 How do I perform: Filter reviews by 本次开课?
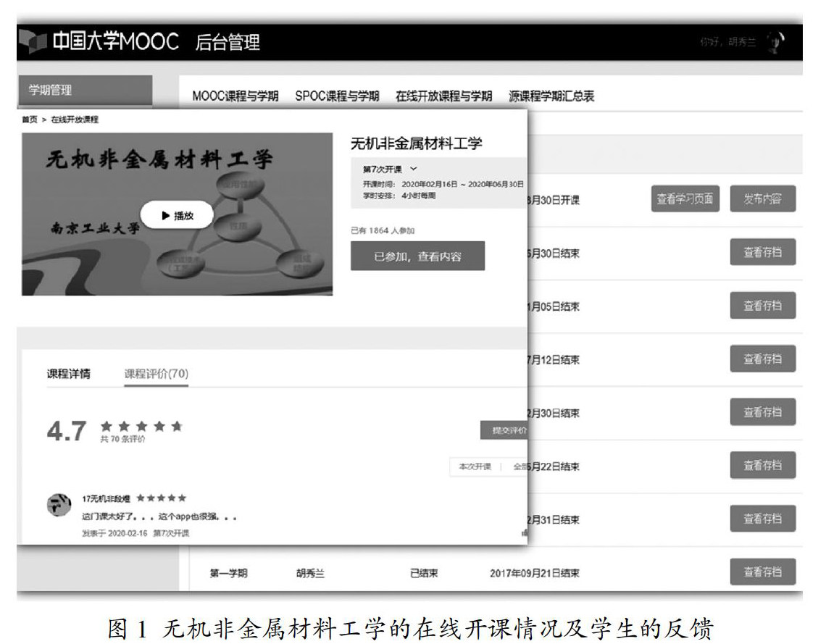point(475,467)
